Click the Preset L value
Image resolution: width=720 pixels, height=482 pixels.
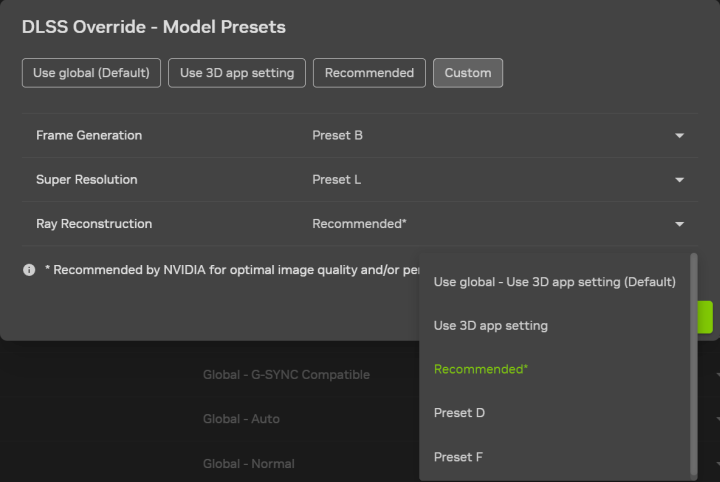tap(337, 179)
